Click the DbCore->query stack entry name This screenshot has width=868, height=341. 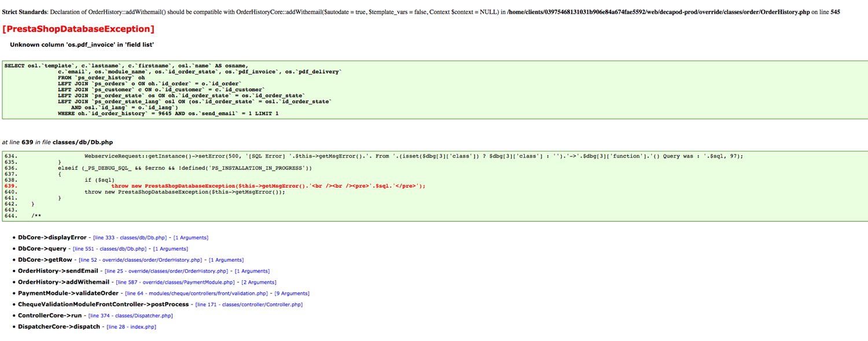(x=42, y=248)
